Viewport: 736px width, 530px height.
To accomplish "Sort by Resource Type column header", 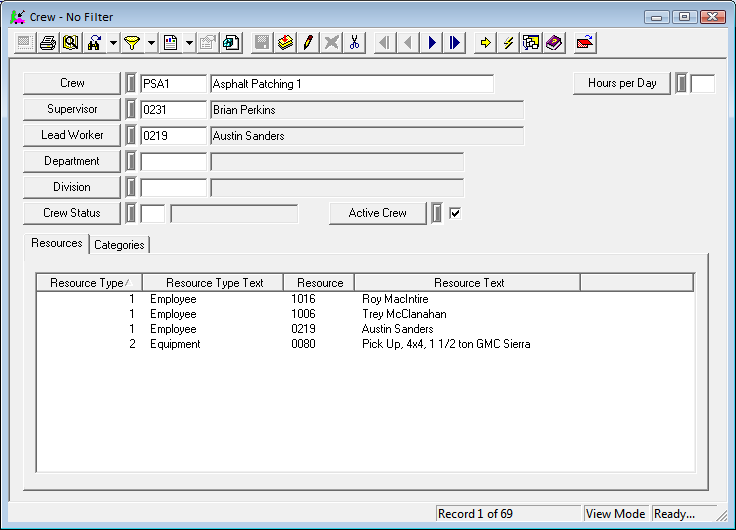I will [89, 283].
